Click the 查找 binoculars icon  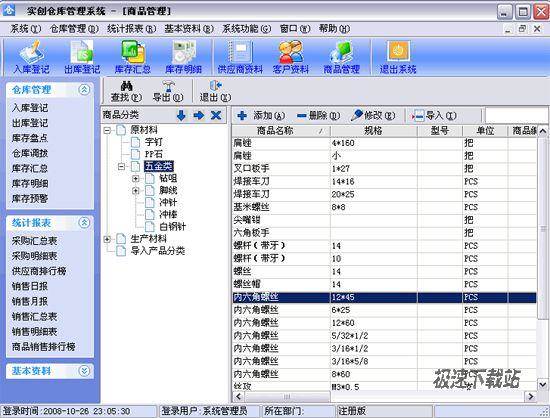pos(126,86)
